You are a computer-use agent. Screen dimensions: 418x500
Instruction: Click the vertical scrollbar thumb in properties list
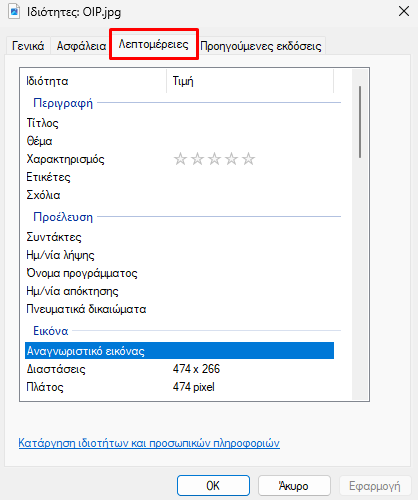(x=360, y=122)
